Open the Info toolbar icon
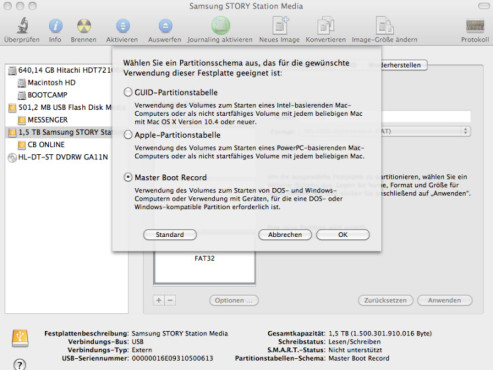Image resolution: width=493 pixels, height=370 pixels. tap(55, 26)
